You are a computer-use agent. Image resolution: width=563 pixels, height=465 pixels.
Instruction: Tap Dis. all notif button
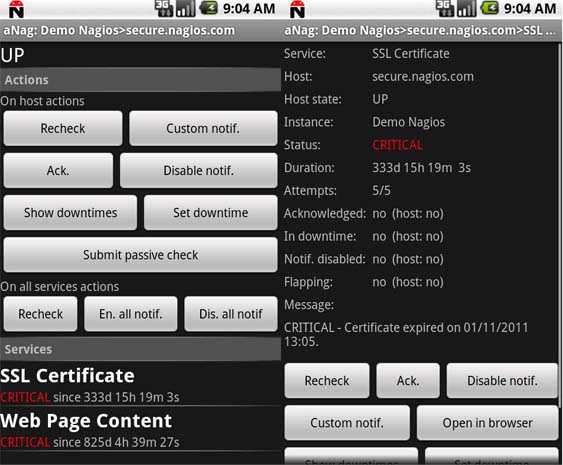tap(231, 314)
